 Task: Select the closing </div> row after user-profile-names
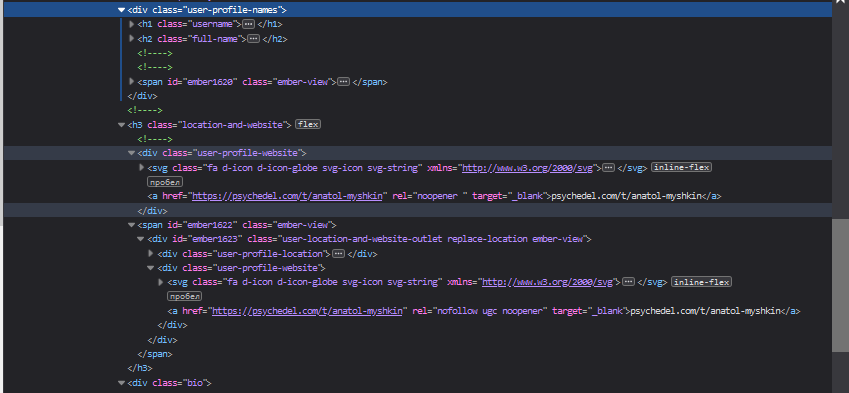tap(142, 96)
